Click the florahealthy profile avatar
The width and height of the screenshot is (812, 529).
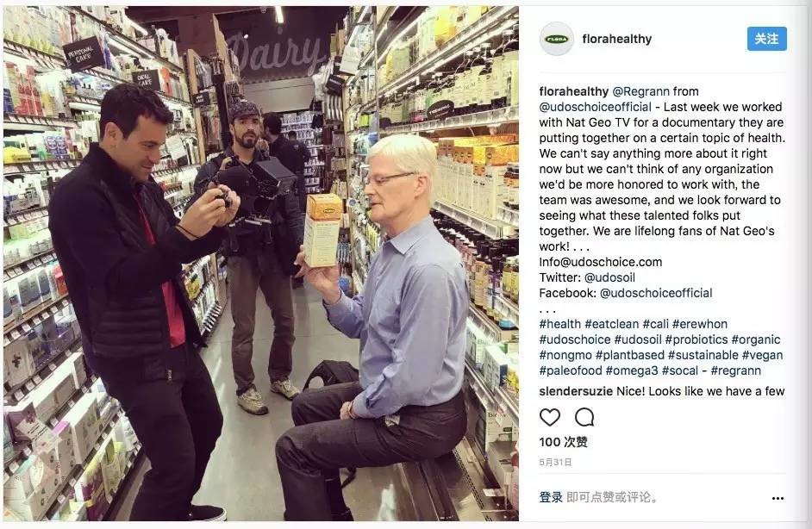pos(557,39)
